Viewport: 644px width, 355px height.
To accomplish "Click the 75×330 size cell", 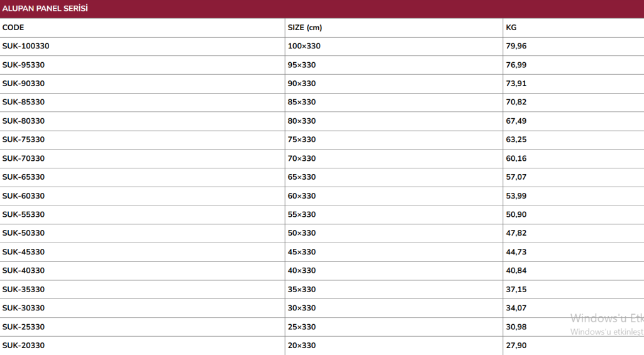I will [302, 139].
